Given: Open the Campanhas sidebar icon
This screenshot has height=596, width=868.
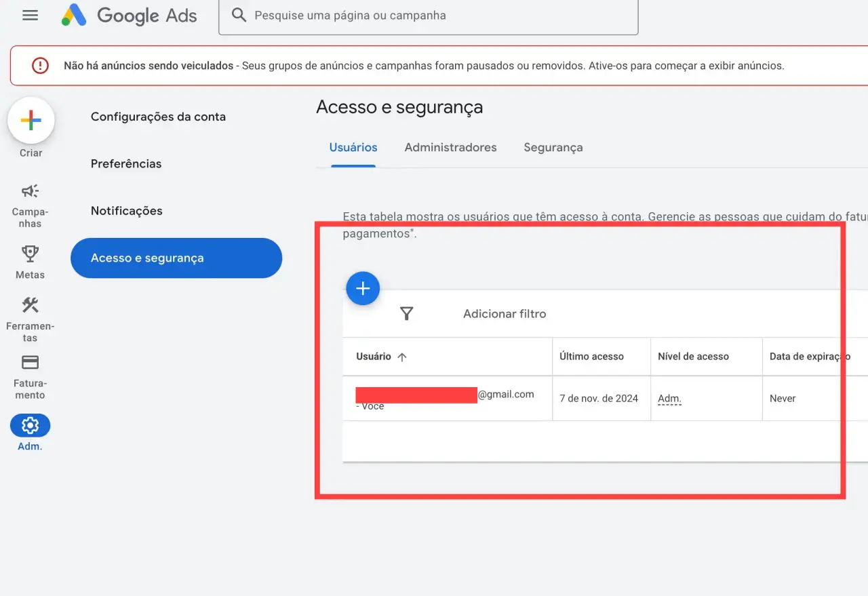Looking at the screenshot, I should pos(30,191).
